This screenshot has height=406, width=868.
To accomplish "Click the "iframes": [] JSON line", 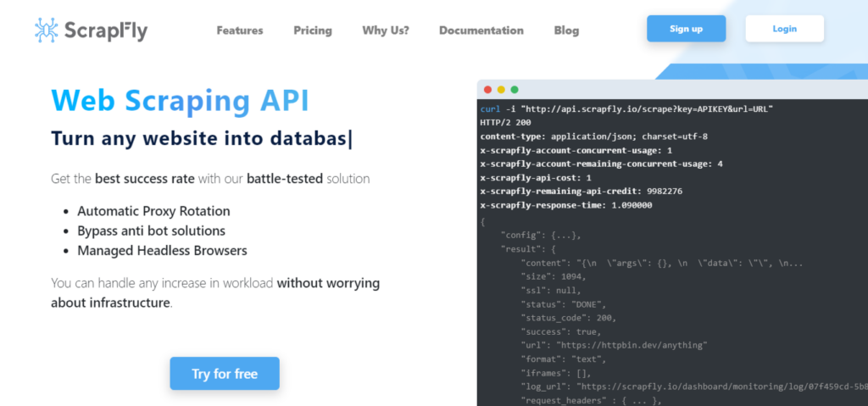I will pos(556,373).
